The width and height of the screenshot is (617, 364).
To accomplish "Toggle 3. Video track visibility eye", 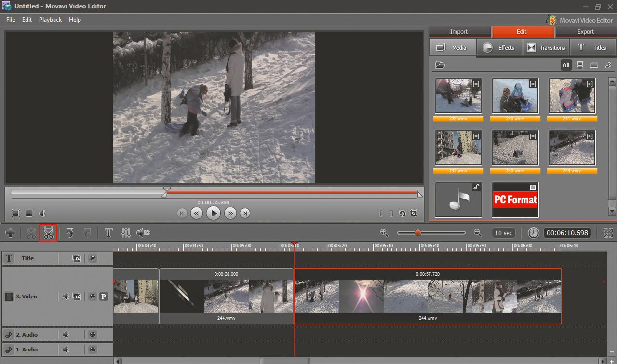I will (93, 297).
